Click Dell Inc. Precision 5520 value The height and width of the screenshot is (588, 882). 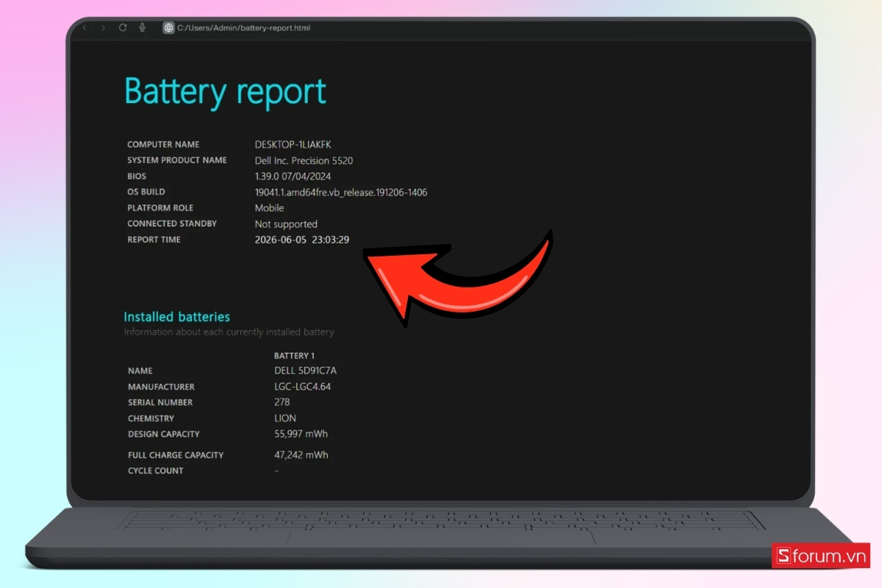point(304,160)
